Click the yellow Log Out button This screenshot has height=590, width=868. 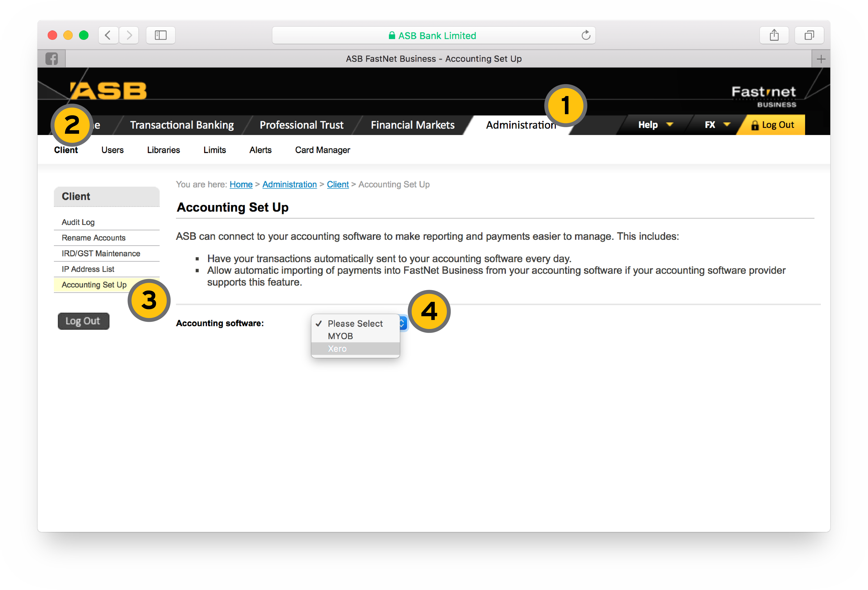tap(772, 125)
